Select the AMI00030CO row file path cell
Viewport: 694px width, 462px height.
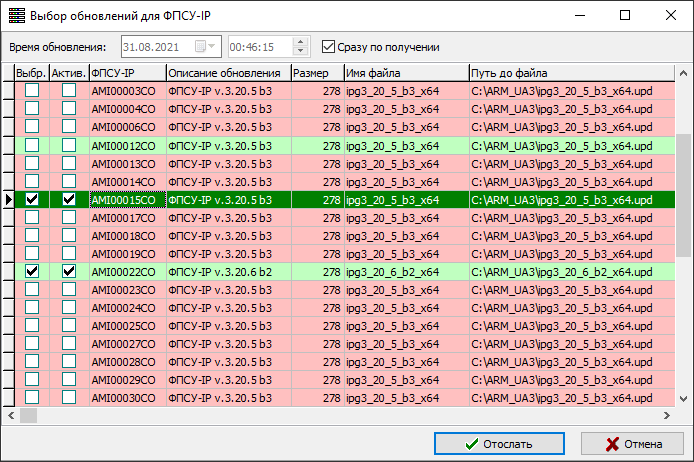pyautogui.click(x=570, y=398)
